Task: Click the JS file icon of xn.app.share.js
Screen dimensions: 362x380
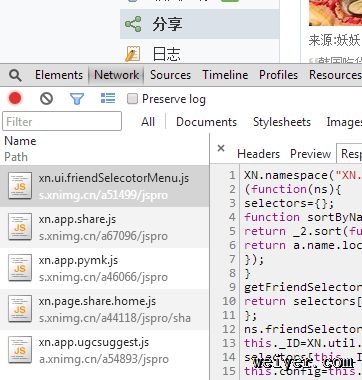Action: coord(20,227)
